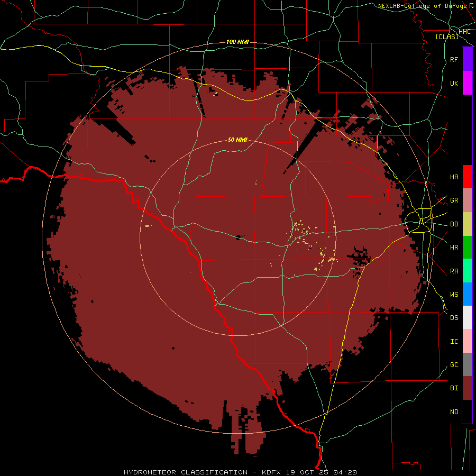Click the ND black legend swatch

(x=467, y=411)
